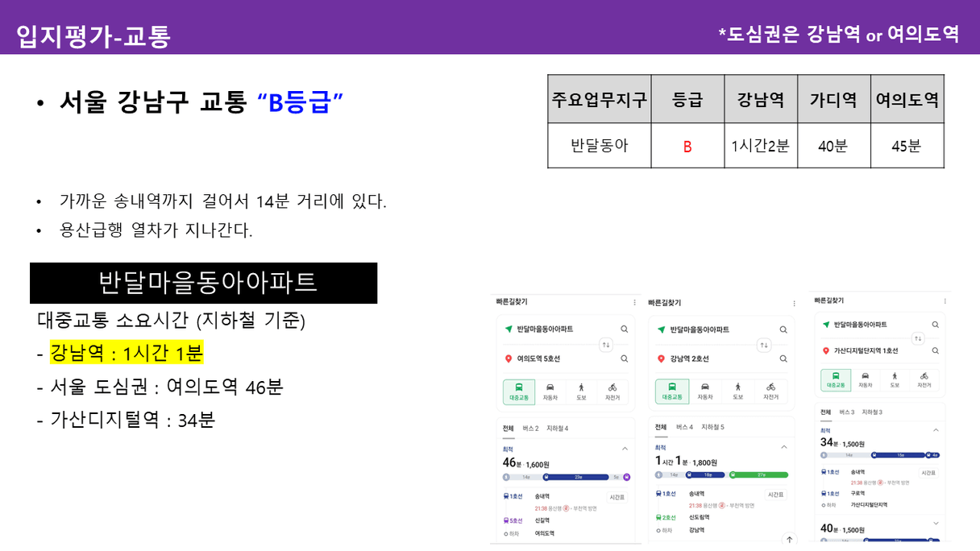The width and height of the screenshot is (980, 551).
Task: Select 자동차 mode in the 강남역 panel
Action: [x=705, y=391]
